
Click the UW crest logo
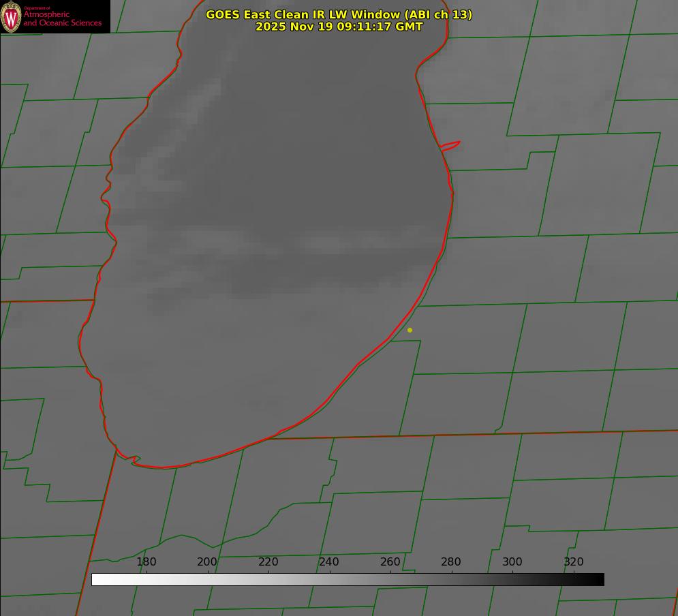pyautogui.click(x=11, y=16)
